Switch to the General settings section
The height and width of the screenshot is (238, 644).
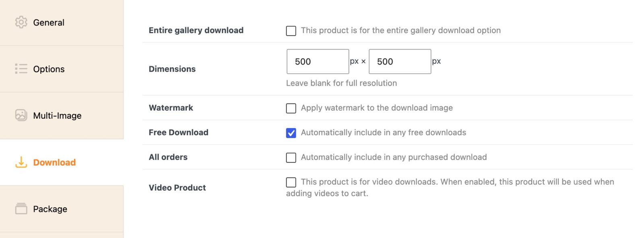[x=48, y=23]
